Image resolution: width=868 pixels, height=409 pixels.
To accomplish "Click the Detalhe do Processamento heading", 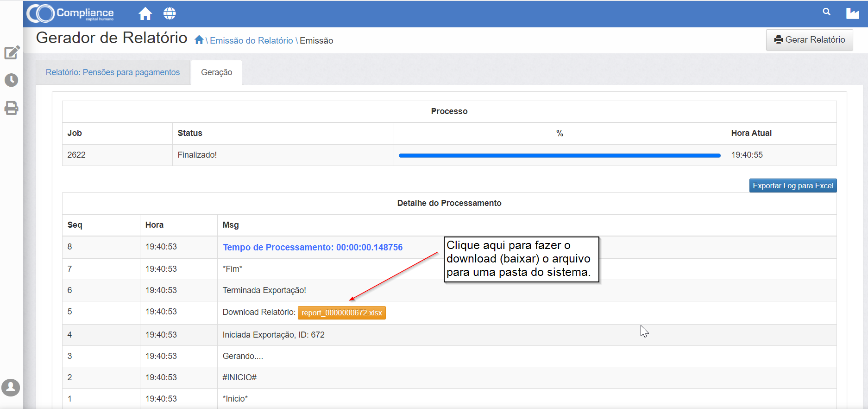I will tap(449, 203).
